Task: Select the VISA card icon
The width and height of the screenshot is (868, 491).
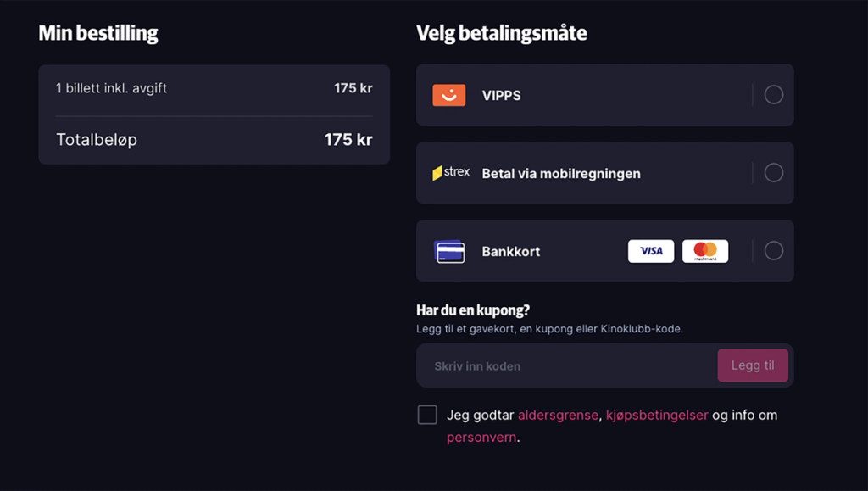Action: tap(650, 250)
